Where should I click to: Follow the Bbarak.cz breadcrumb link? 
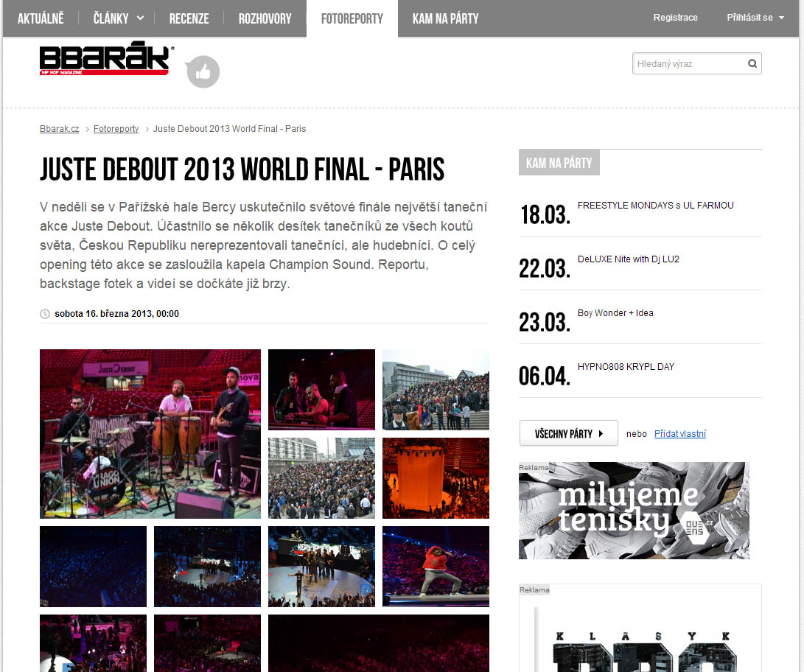pyautogui.click(x=60, y=129)
